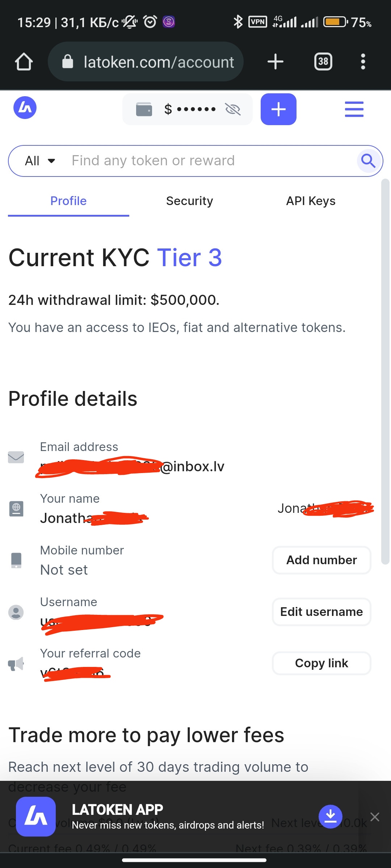Screen dimensions: 391x868
Task: Go to browser home page icon
Action: pos(24,62)
